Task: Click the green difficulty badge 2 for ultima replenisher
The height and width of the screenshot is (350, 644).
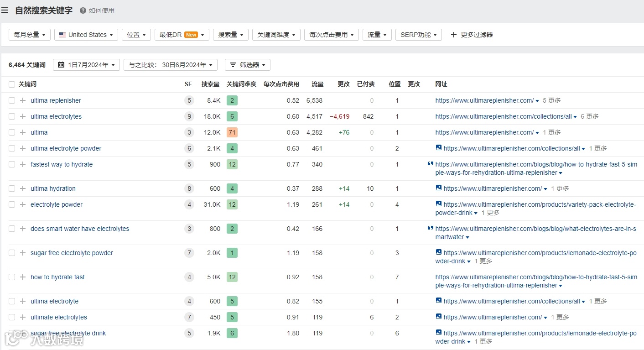Action: click(232, 100)
